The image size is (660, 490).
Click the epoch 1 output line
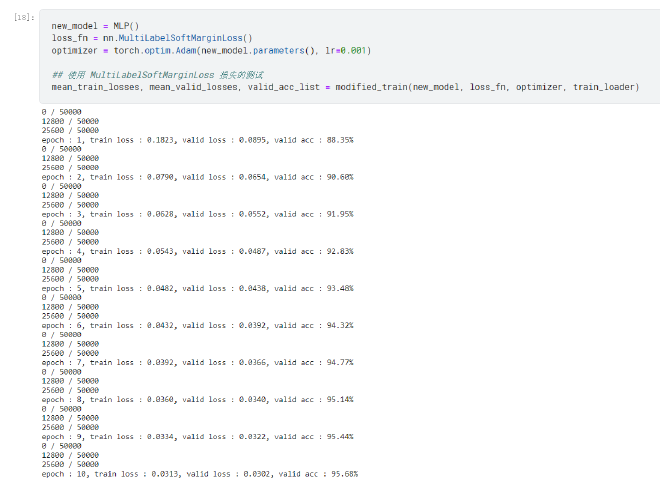pos(197,140)
